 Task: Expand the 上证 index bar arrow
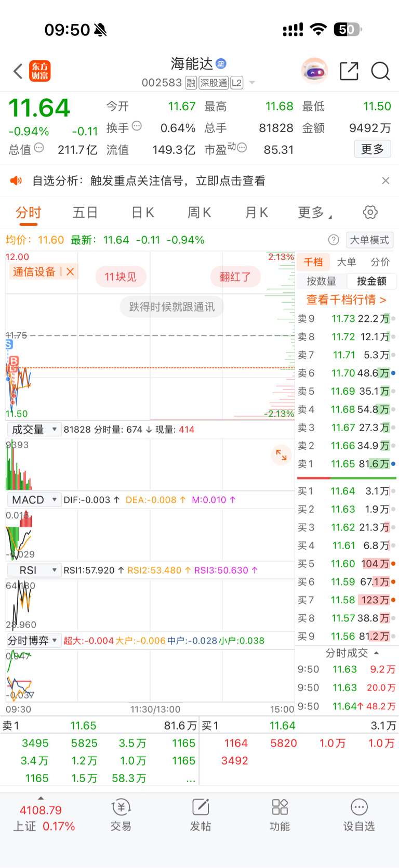tap(41, 798)
